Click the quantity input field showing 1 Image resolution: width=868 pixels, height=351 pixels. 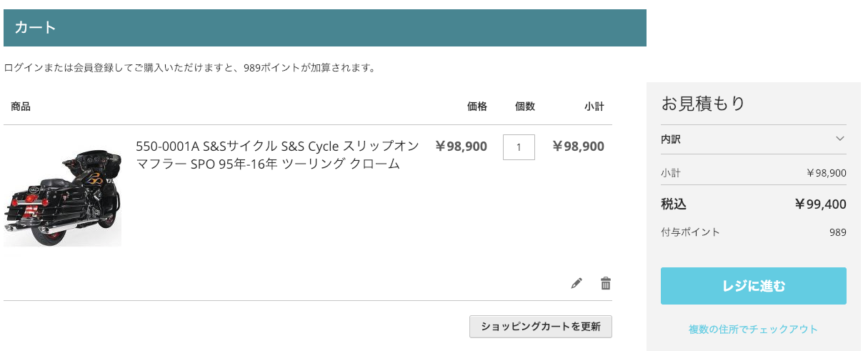[x=519, y=147]
